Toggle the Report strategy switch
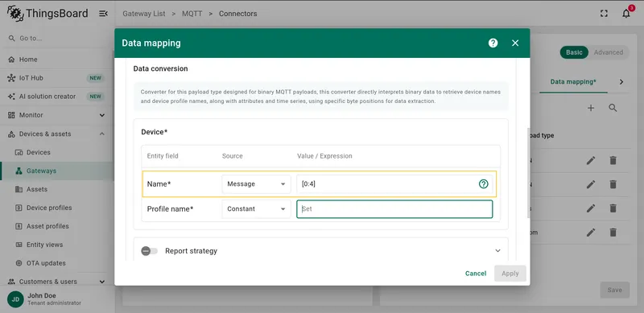Image resolution: width=644 pixels, height=313 pixels. click(x=149, y=250)
